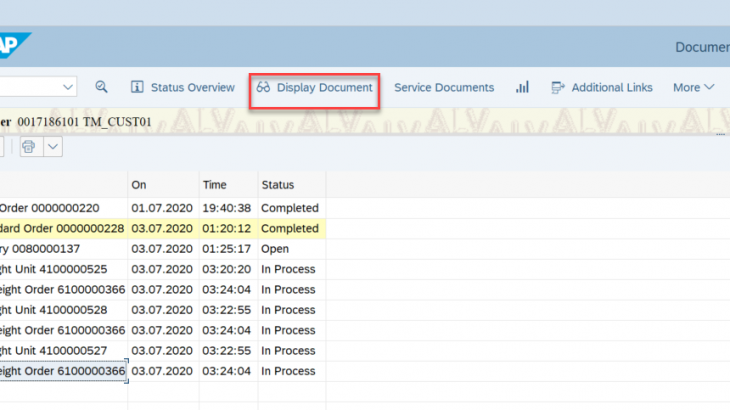730x410 pixels.
Task: Open Status Overview
Action: [x=183, y=87]
